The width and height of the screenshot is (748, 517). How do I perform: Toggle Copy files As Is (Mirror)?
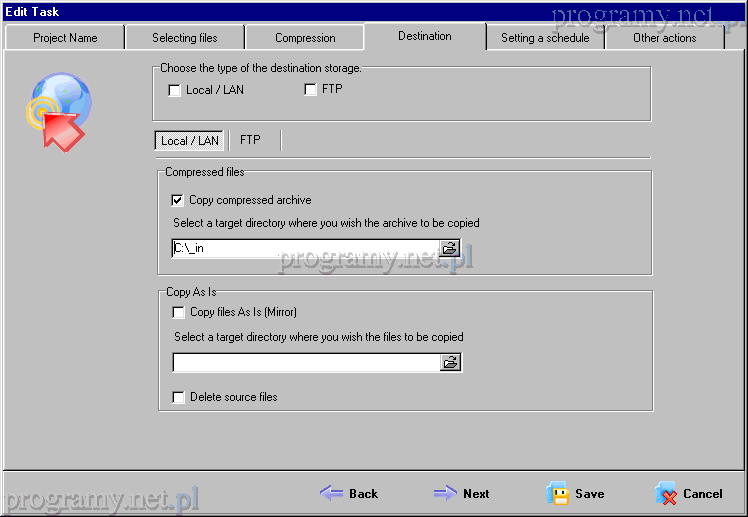(179, 313)
